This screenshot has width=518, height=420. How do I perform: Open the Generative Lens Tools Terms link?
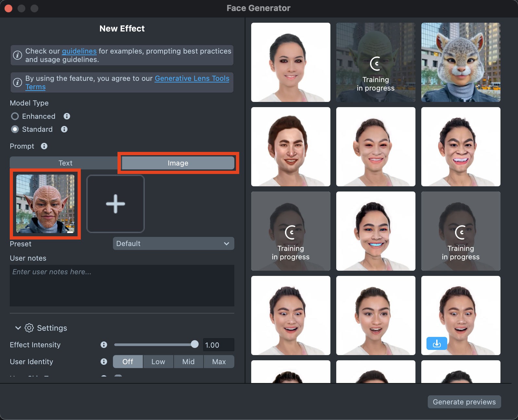191,79
